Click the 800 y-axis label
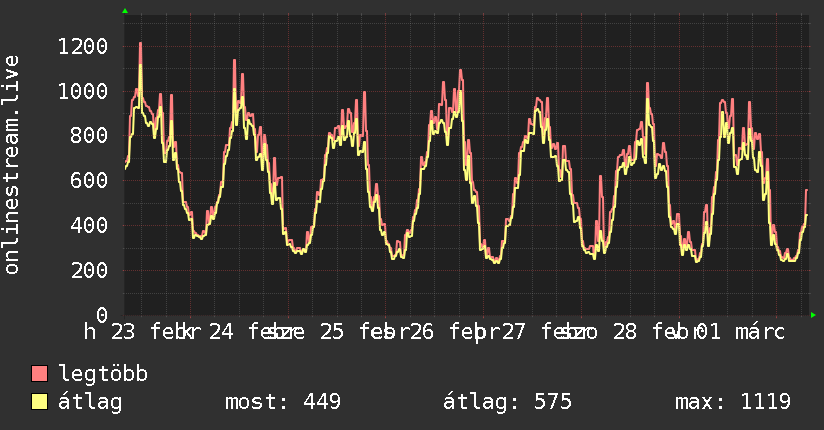 (x=89, y=136)
